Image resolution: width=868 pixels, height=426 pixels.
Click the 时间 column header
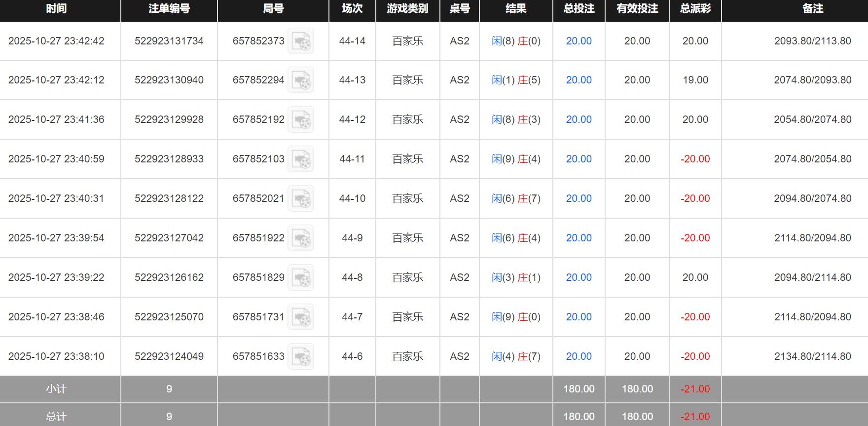[56, 9]
